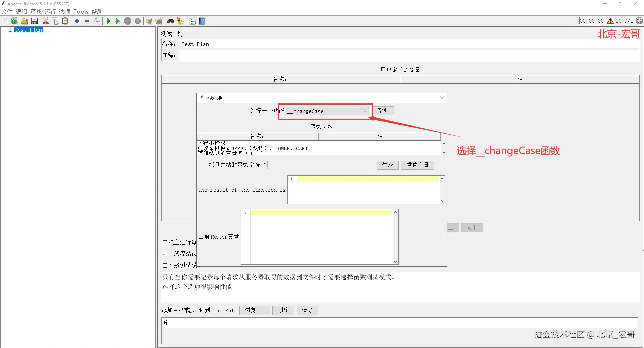Click the yellow warning triangle icon
Image resolution: width=644 pixels, height=348 pixels.
pos(610,21)
